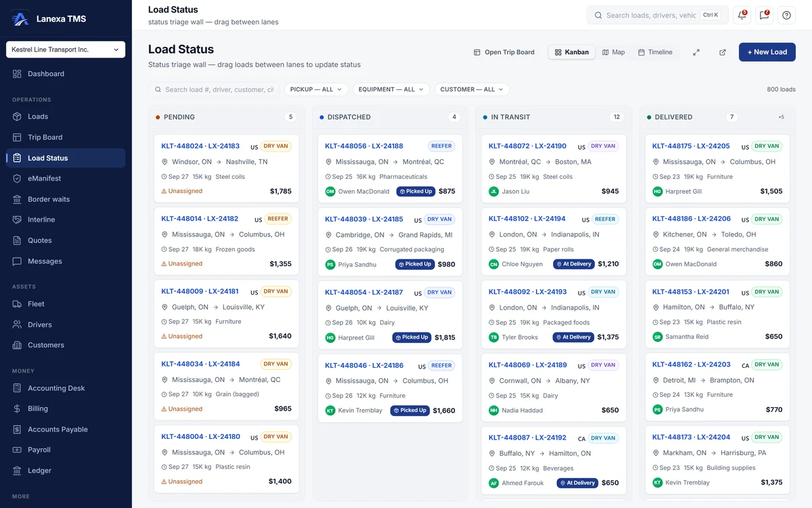The image size is (812, 508).
Task: Click Samantha Reid on KLT-448153 card
Action: [x=687, y=337]
